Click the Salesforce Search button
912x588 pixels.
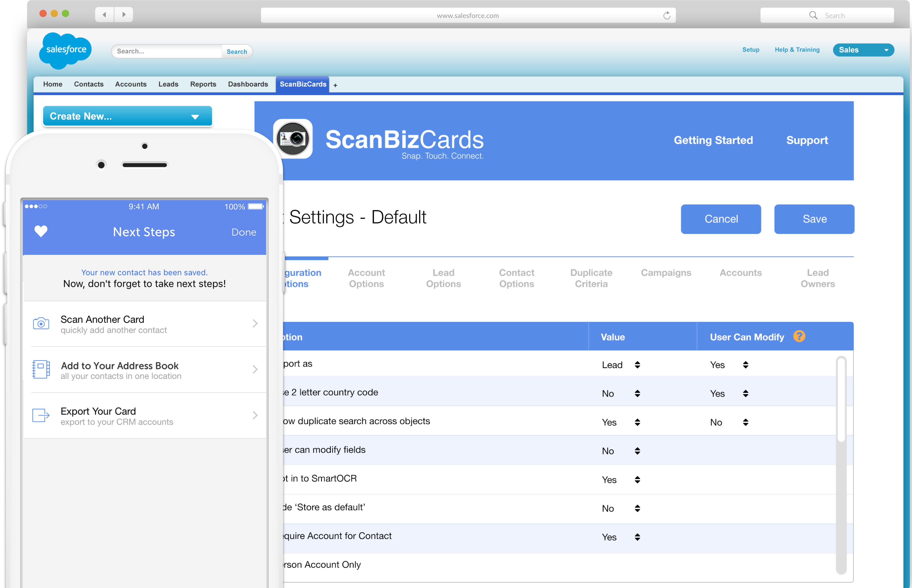click(x=237, y=51)
